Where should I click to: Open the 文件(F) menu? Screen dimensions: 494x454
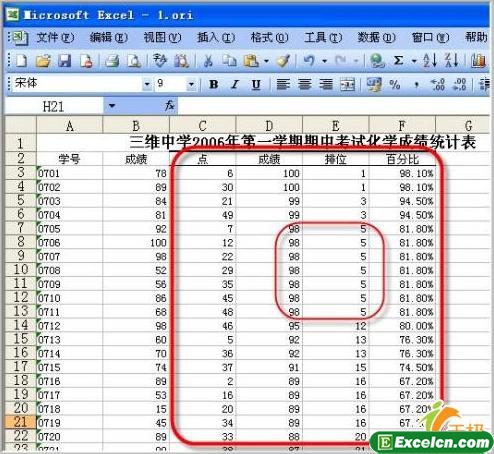[x=55, y=37]
